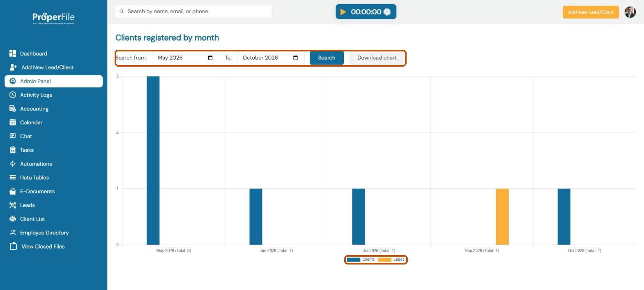This screenshot has width=644, height=290.
Task: Click the Add New Lead/Client person icon
Action: point(13,67)
